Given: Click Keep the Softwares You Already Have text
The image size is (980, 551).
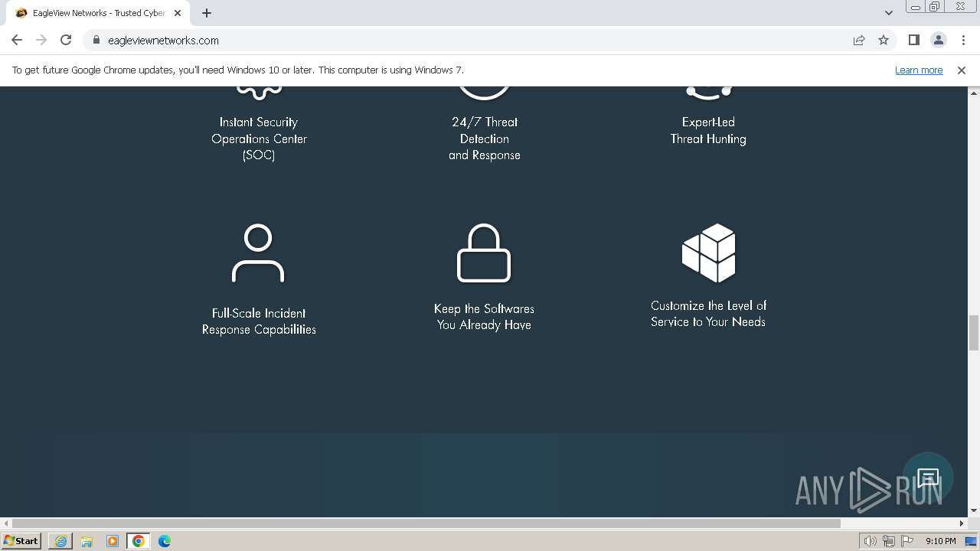Looking at the screenshot, I should point(484,317).
